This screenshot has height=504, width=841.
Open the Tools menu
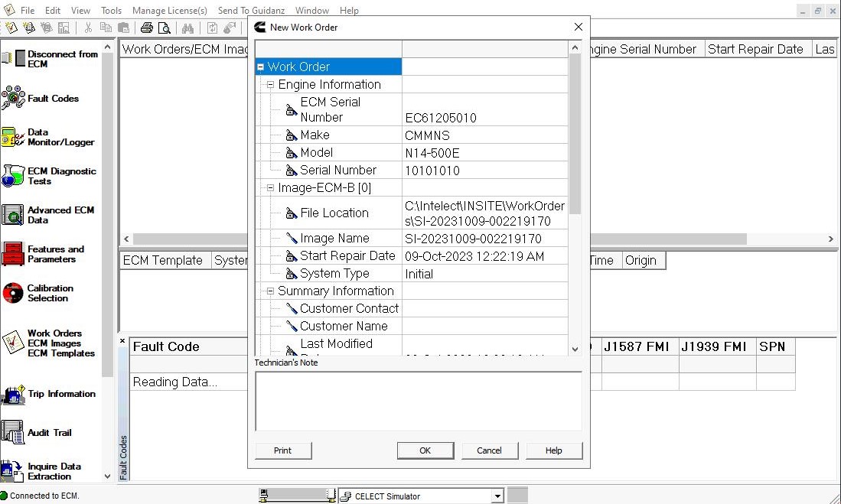111,10
